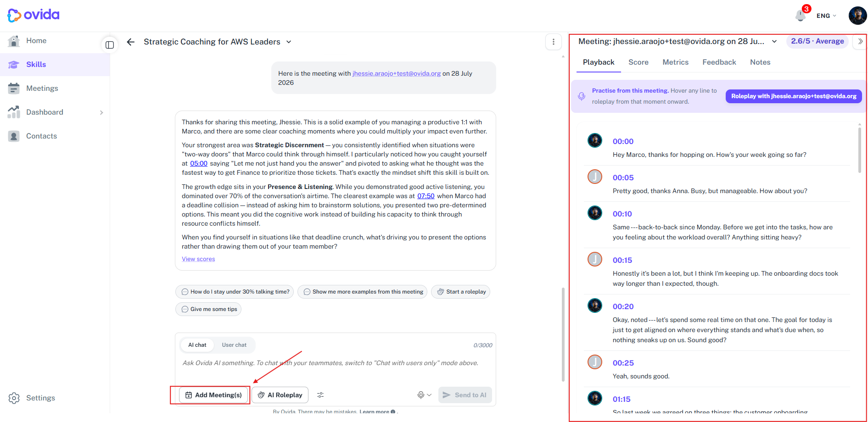Play transcript from 00:05

[x=623, y=178]
